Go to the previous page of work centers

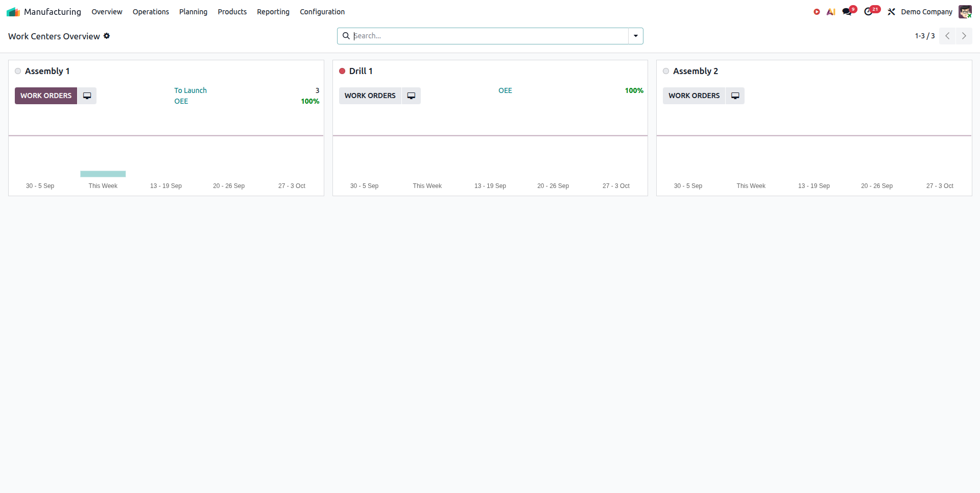[x=947, y=36]
